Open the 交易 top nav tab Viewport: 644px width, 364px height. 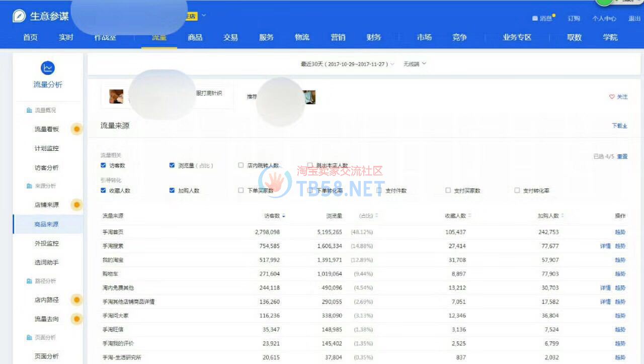click(231, 37)
